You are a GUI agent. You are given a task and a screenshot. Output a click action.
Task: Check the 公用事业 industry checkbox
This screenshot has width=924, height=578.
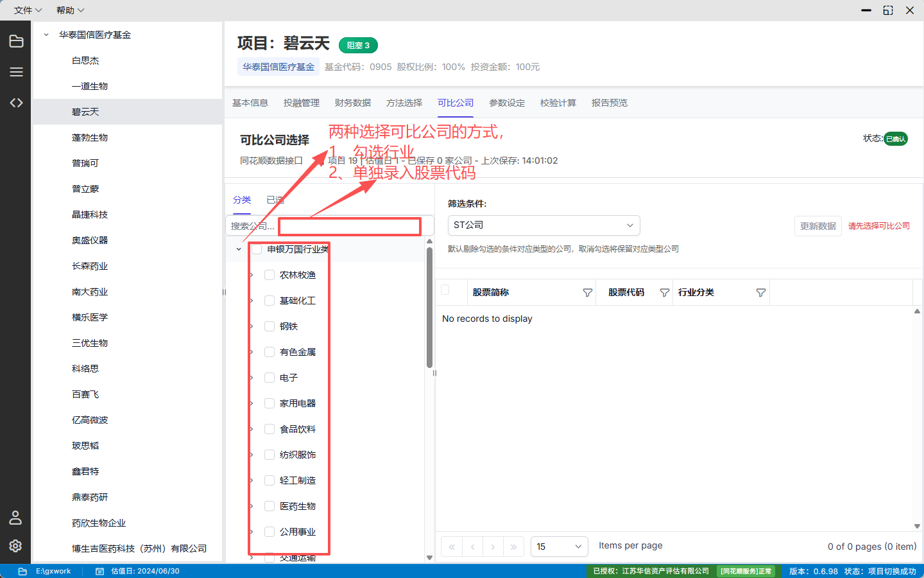(269, 532)
